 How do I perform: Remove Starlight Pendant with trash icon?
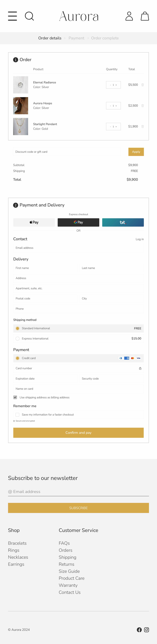[x=143, y=127]
